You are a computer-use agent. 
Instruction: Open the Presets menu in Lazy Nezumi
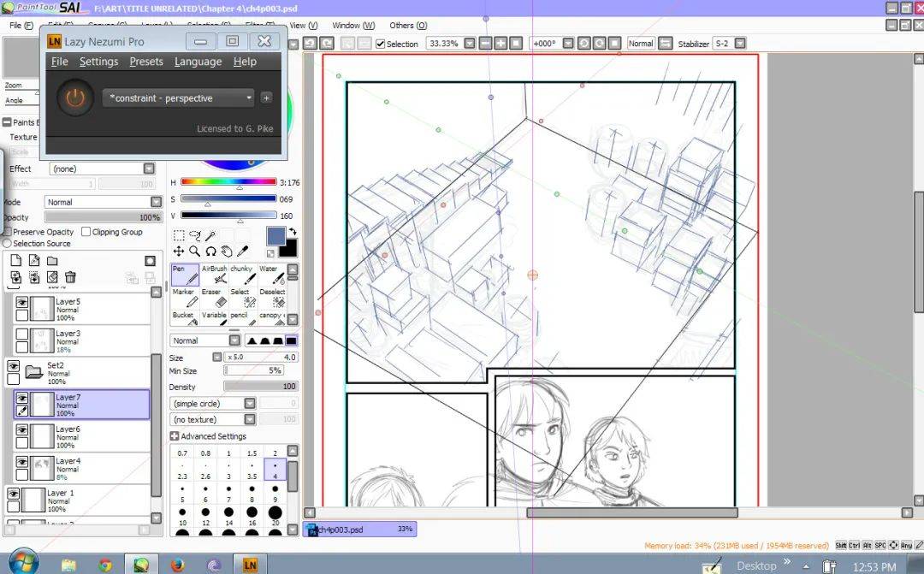tap(146, 62)
